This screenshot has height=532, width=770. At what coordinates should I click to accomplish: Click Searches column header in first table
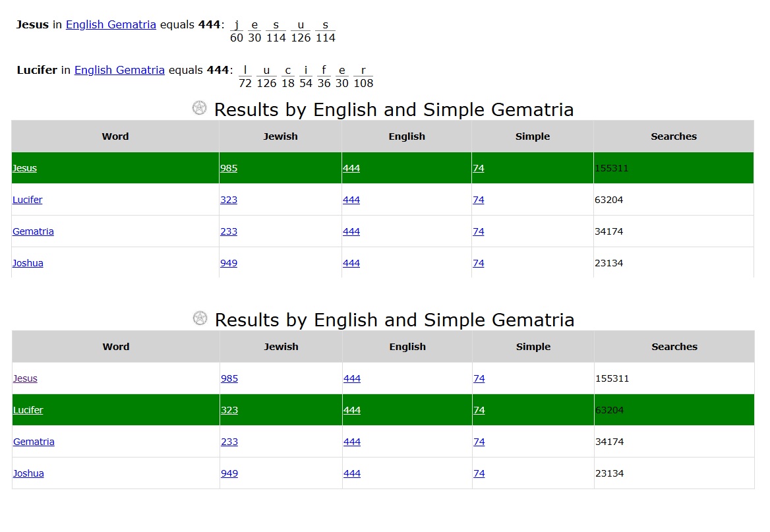coord(674,136)
